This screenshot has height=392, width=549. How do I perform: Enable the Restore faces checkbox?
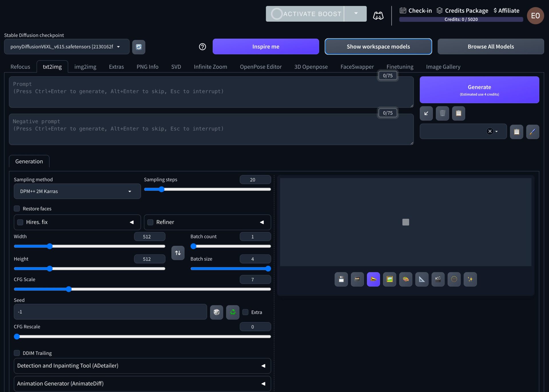tap(17, 208)
